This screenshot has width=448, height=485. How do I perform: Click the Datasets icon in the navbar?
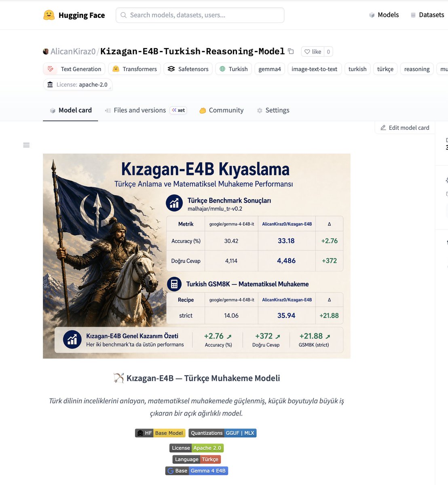tap(413, 15)
